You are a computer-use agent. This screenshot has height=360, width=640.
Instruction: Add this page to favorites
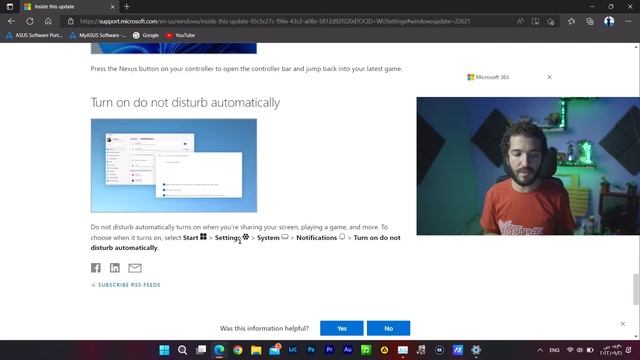(x=551, y=21)
